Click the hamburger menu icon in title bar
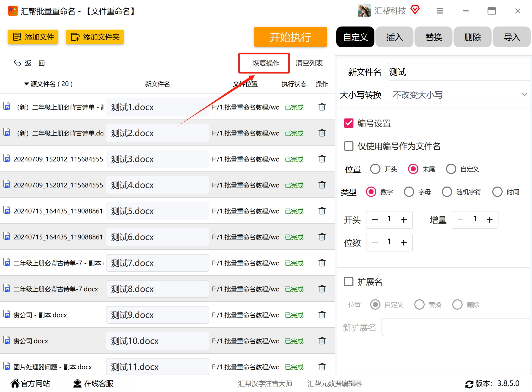532x392 pixels. [x=439, y=11]
